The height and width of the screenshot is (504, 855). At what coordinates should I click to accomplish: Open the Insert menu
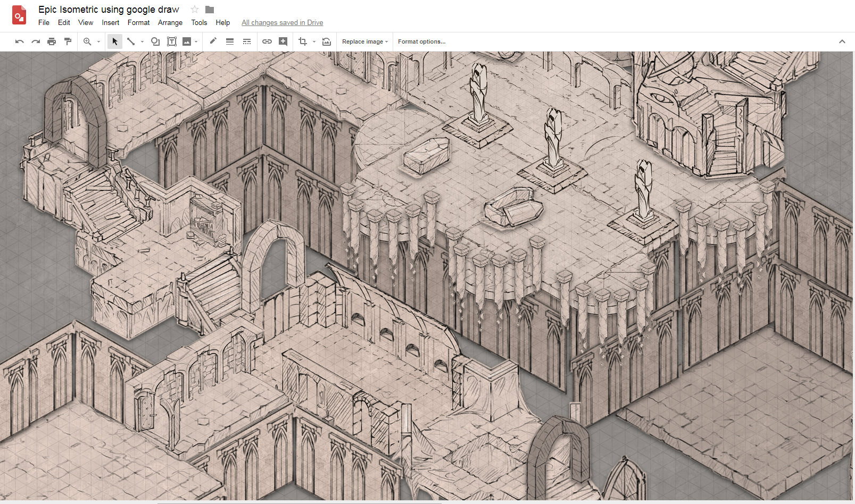click(x=111, y=22)
